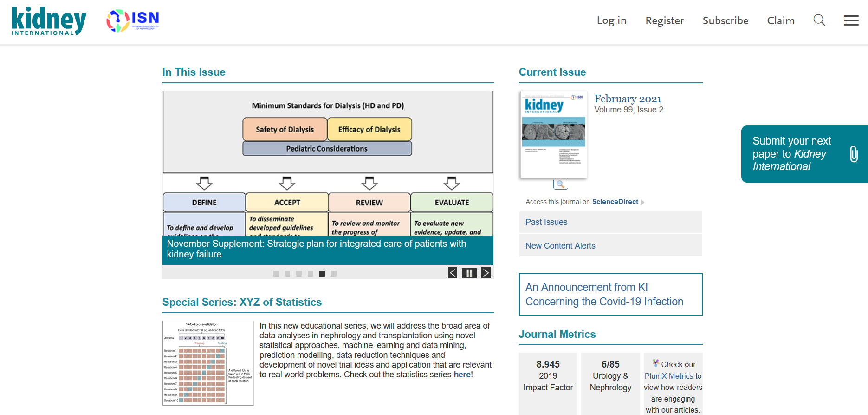The height and width of the screenshot is (415, 868).
Task: Open the Claim link
Action: [781, 20]
